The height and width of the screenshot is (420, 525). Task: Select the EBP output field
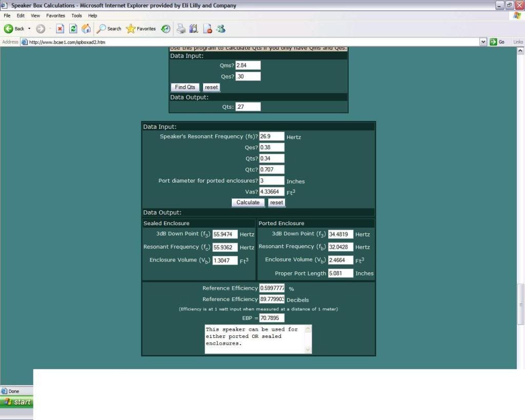coord(272,318)
